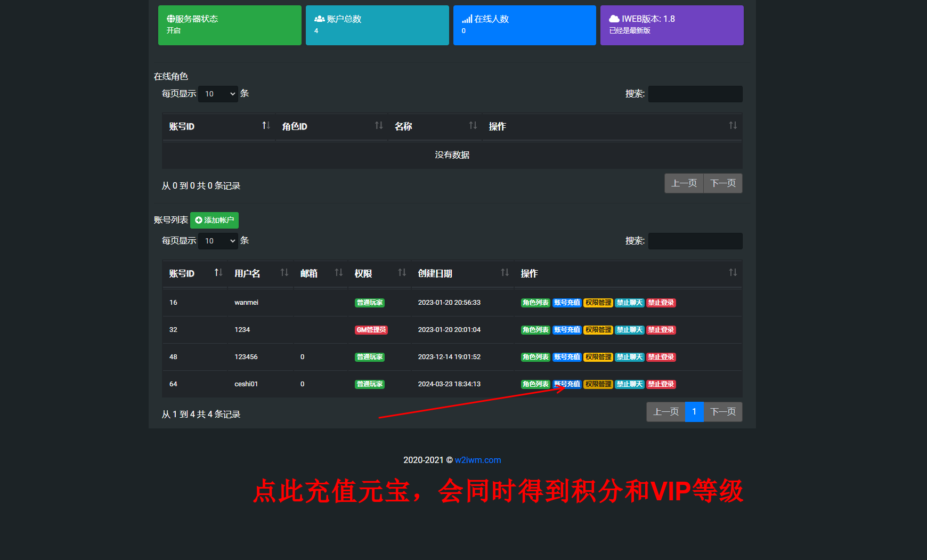927x560 pixels.
Task: Click the online count signal icon
Action: (x=467, y=19)
